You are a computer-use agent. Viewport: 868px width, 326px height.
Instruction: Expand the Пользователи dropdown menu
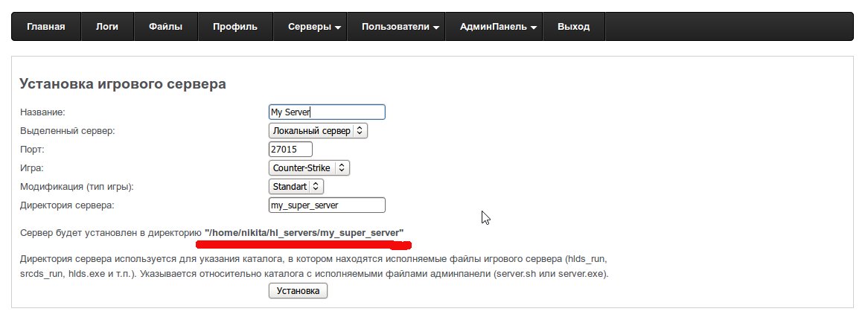[x=400, y=27]
